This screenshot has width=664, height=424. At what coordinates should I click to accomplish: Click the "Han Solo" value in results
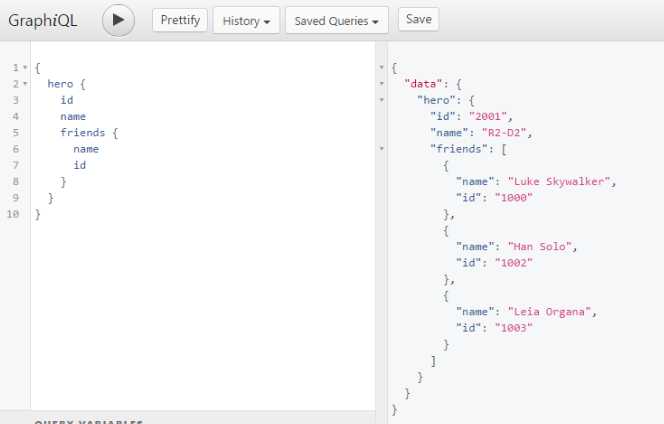(x=540, y=247)
